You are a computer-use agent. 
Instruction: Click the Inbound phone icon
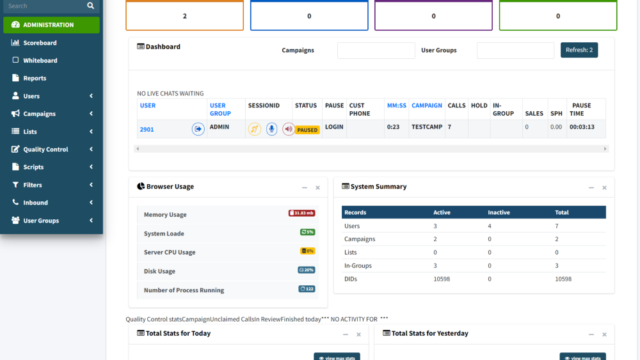pos(16,202)
